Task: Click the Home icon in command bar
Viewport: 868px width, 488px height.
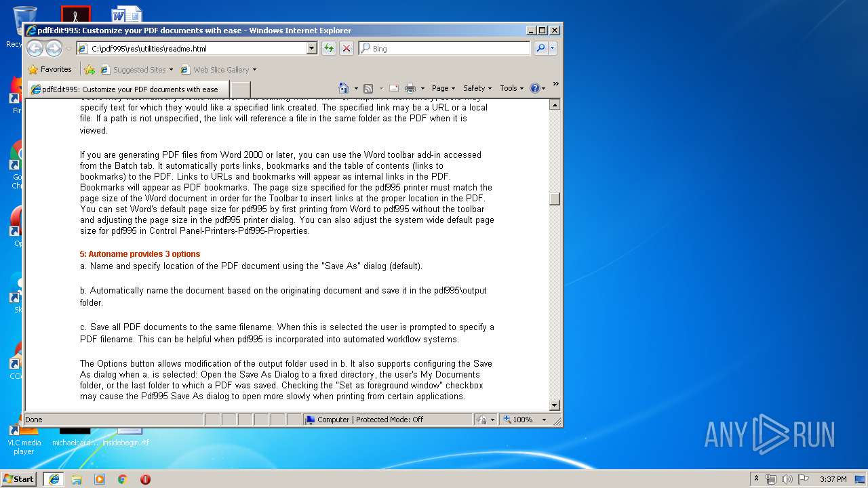Action: [343, 88]
